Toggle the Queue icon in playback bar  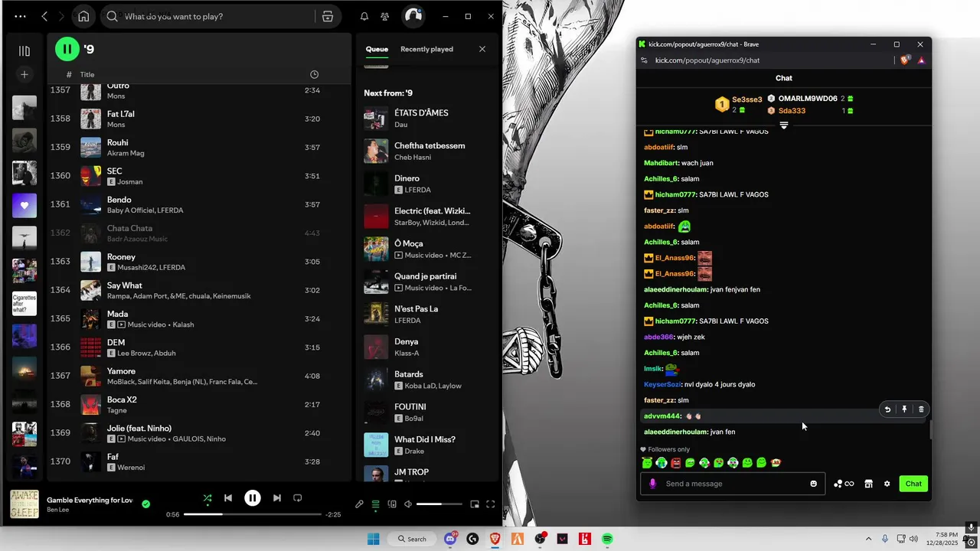pyautogui.click(x=375, y=504)
